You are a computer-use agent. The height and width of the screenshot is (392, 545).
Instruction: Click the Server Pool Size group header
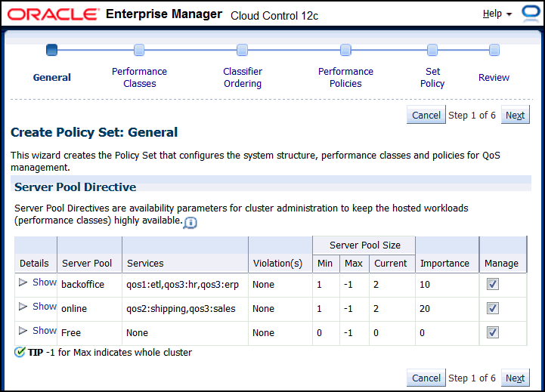365,245
